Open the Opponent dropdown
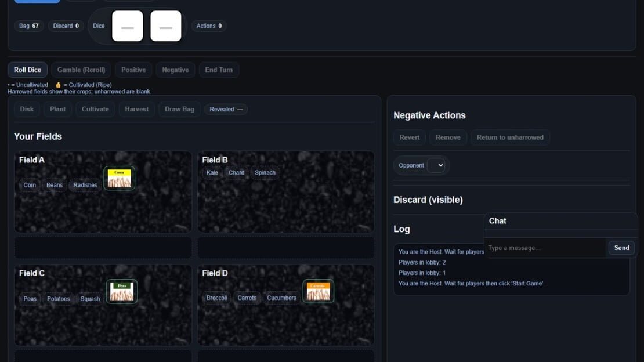The width and height of the screenshot is (644, 362). point(436,165)
